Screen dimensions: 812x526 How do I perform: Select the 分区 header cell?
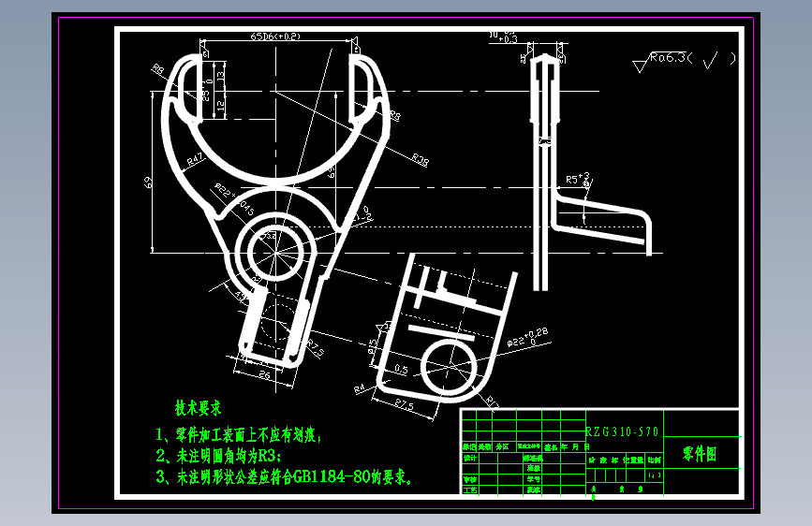point(502,446)
